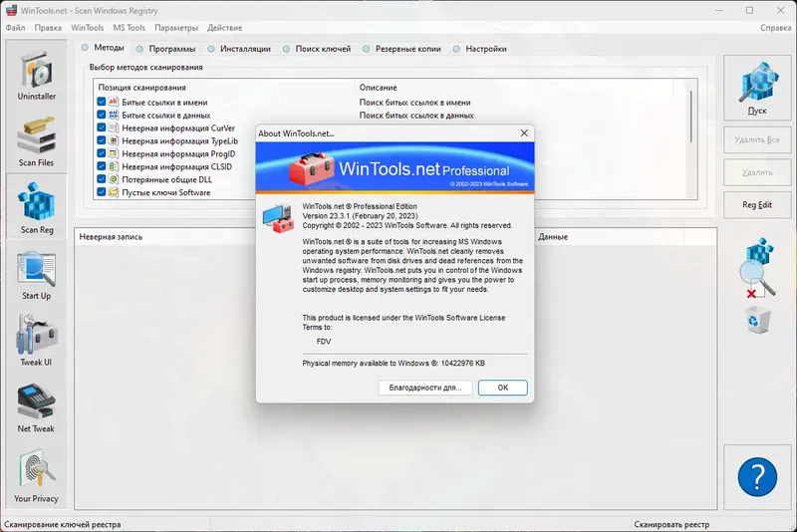Click the 'Неверная информация CLSID' row icon
Viewport: 797px width, 532px height.
coord(113,166)
